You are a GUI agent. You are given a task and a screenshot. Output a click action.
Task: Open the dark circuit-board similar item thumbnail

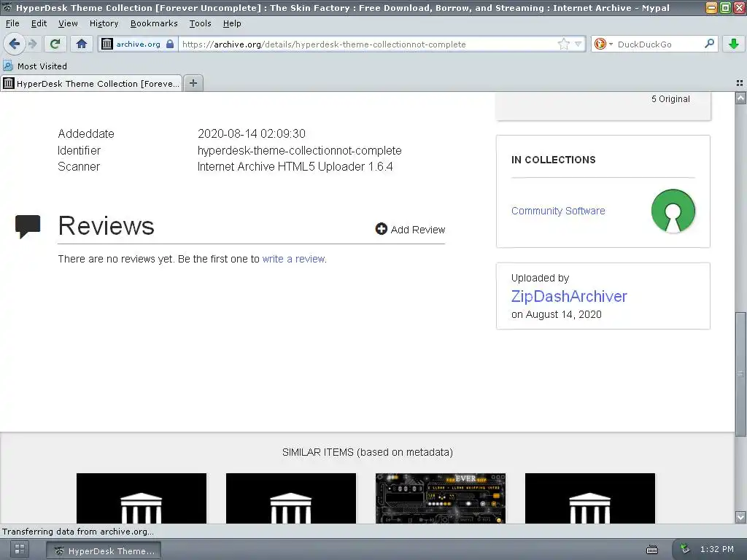tap(441, 498)
